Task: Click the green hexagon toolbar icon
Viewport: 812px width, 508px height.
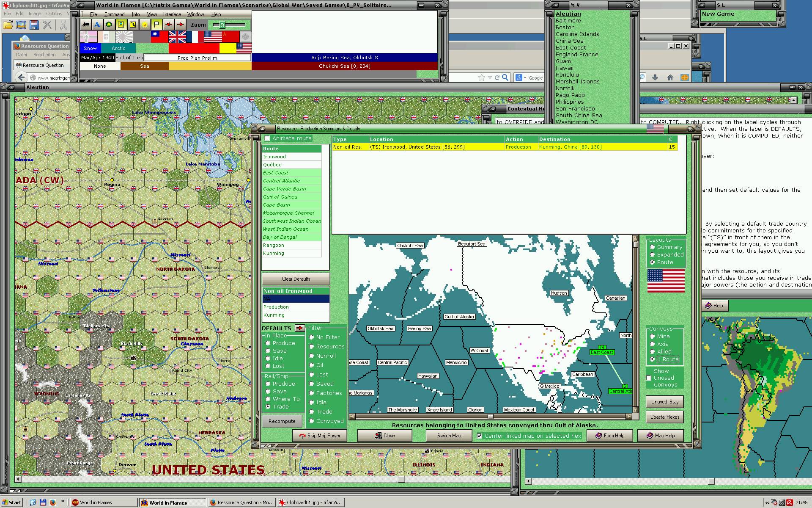Action: click(109, 25)
